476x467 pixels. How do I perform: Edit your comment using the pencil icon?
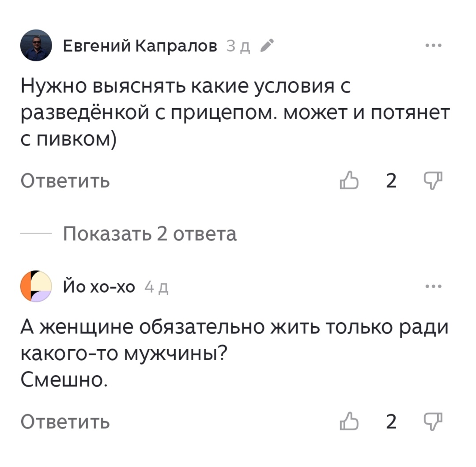(266, 44)
